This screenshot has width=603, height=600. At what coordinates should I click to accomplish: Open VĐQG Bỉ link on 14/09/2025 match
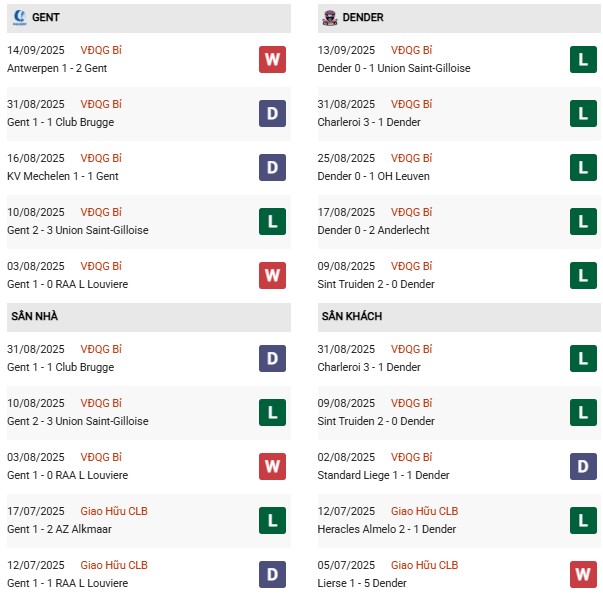click(x=101, y=50)
